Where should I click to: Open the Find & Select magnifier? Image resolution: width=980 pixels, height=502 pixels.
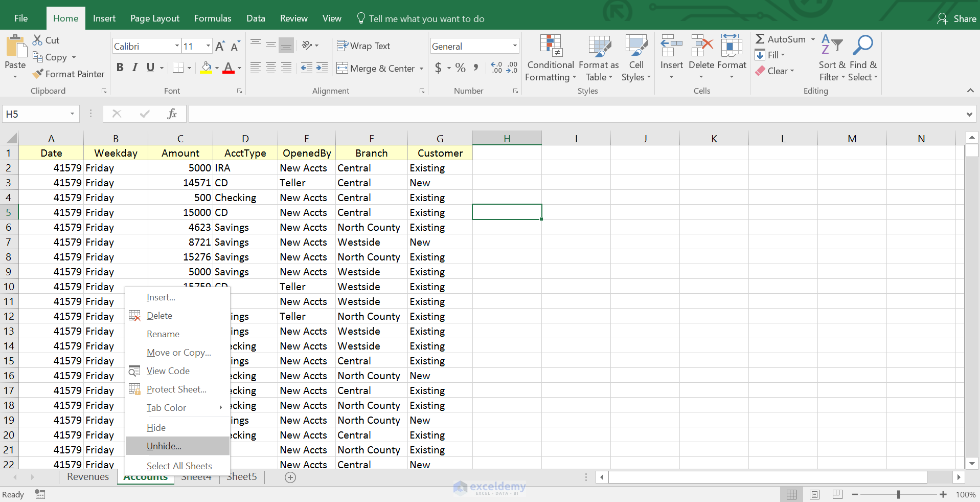[862, 46]
